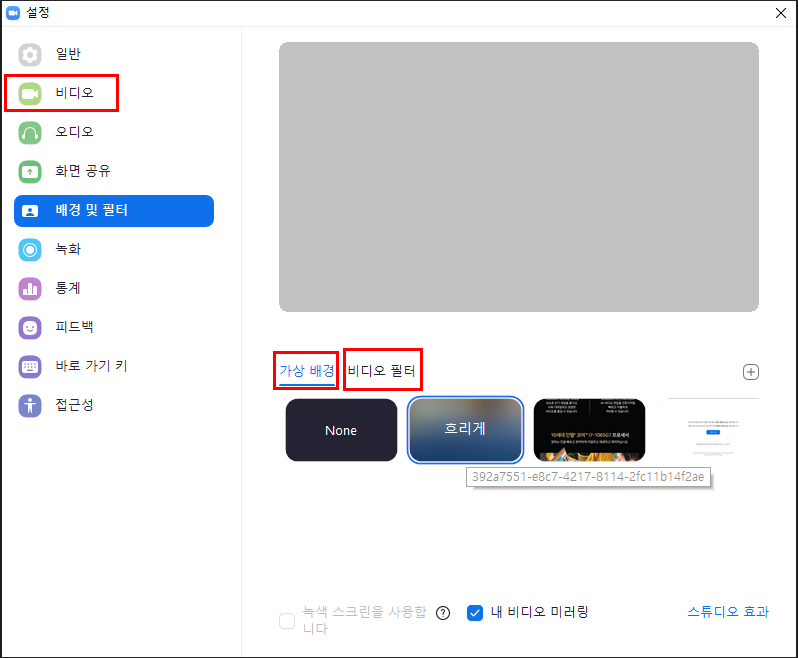The image size is (798, 658).
Task: Open the 통계 statistics chart icon
Action: (30, 289)
